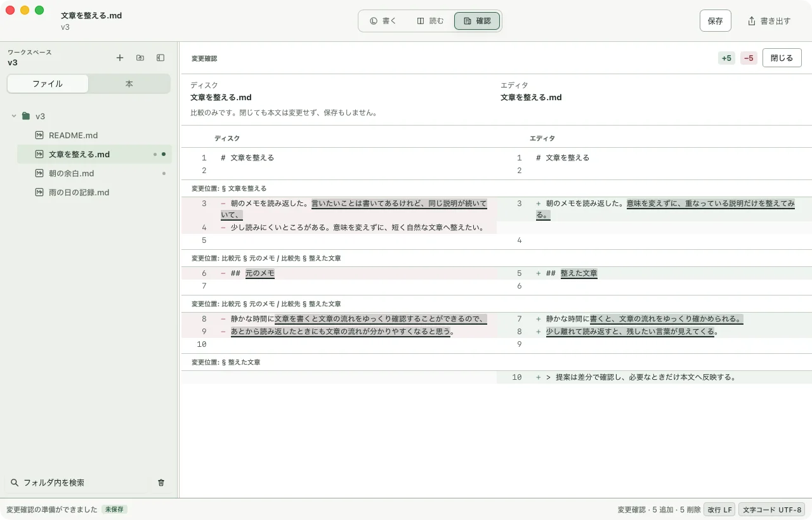
Task: Click the removed line ## 元のメモ
Action: click(x=339, y=273)
